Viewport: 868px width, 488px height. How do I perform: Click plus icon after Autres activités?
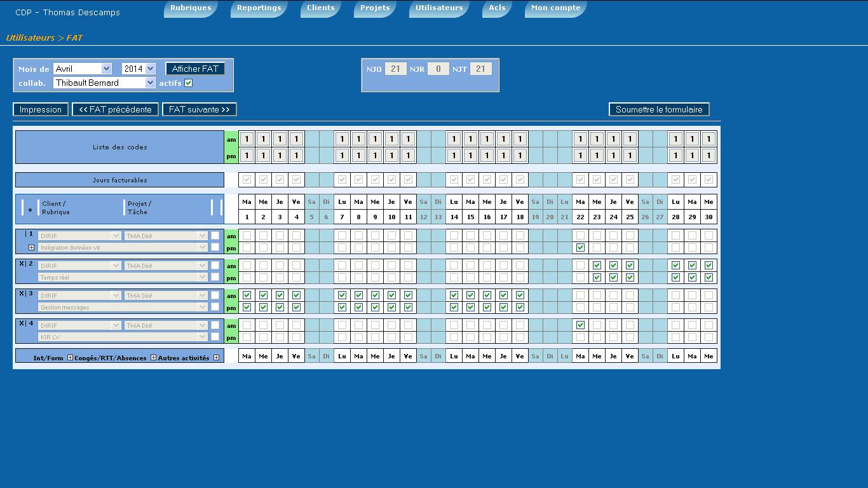216,358
